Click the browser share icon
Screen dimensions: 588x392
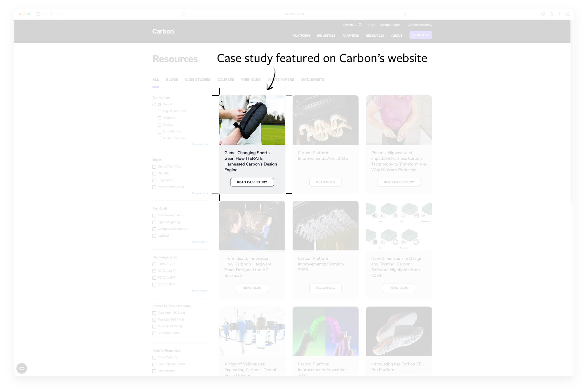pyautogui.click(x=551, y=14)
